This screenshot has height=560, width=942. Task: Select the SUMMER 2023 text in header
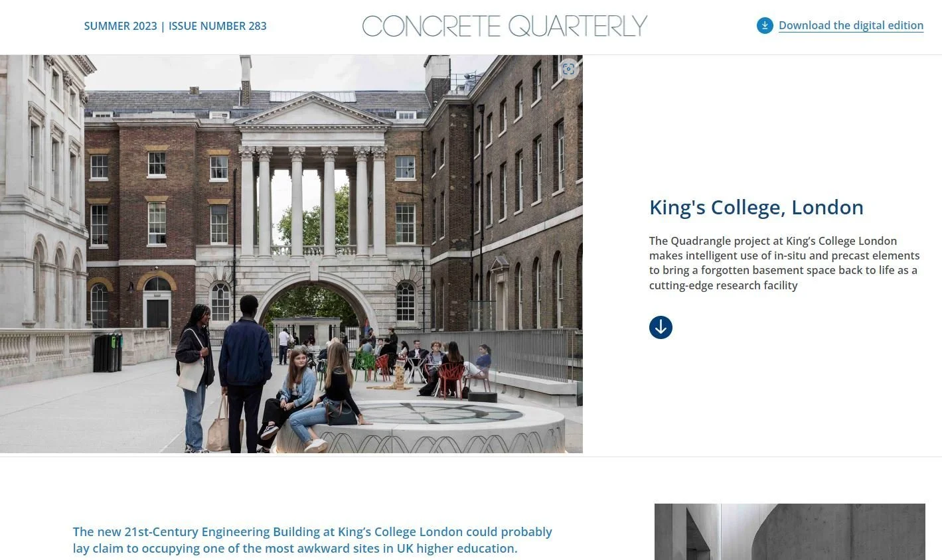120,26
